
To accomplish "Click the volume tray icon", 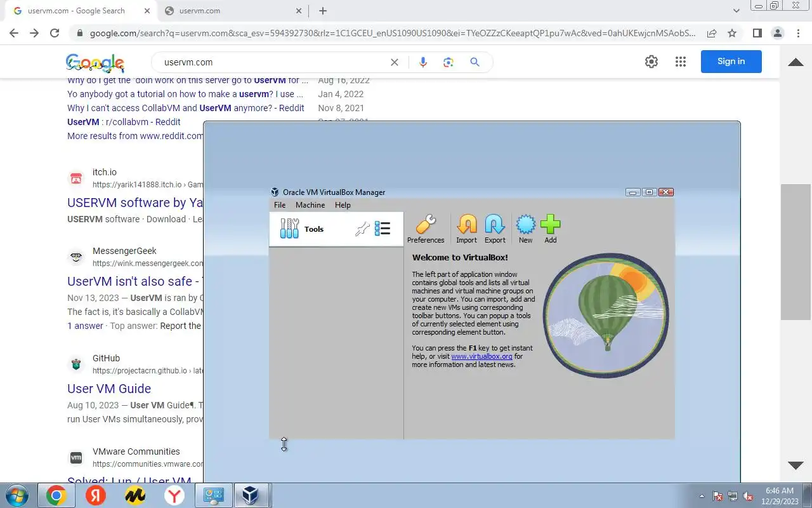I will [x=749, y=496].
